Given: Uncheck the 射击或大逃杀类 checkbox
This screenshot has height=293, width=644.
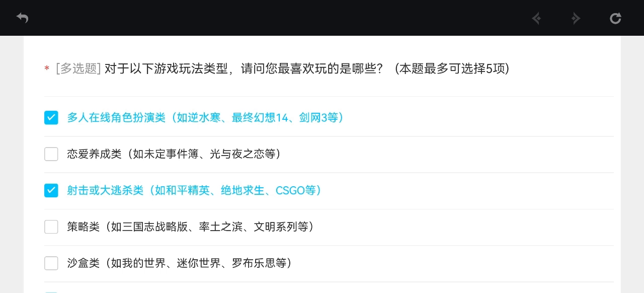Looking at the screenshot, I should tap(51, 190).
